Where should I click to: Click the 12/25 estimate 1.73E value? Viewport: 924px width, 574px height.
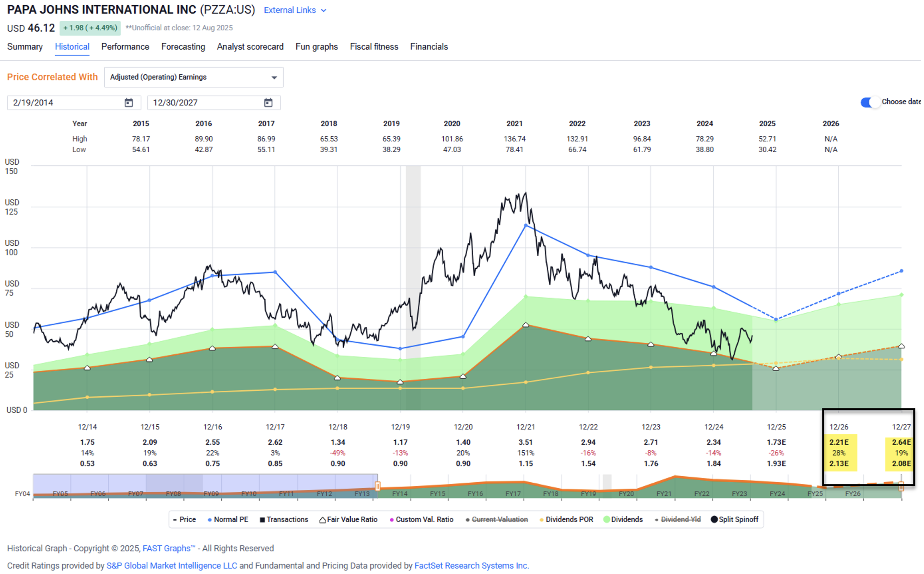(x=776, y=442)
